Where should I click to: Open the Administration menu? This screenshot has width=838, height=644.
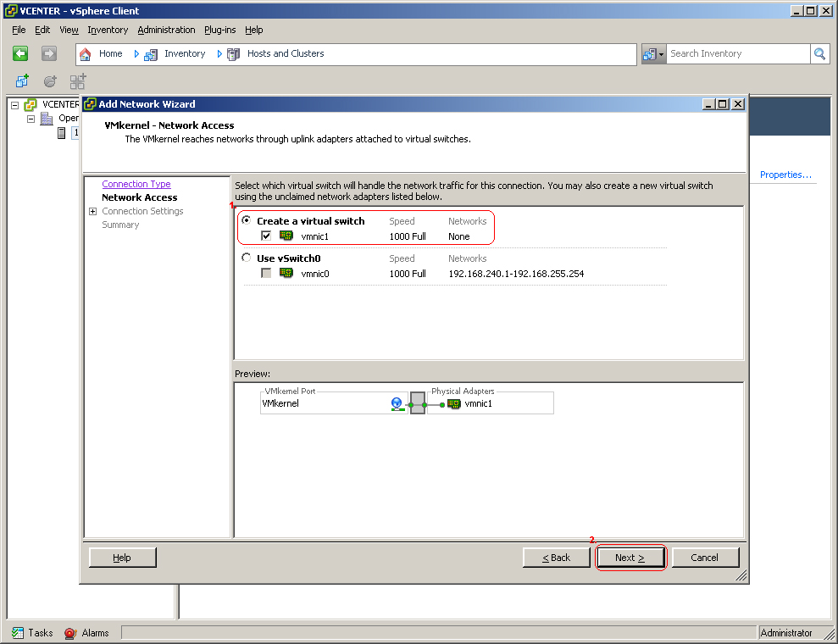point(166,30)
